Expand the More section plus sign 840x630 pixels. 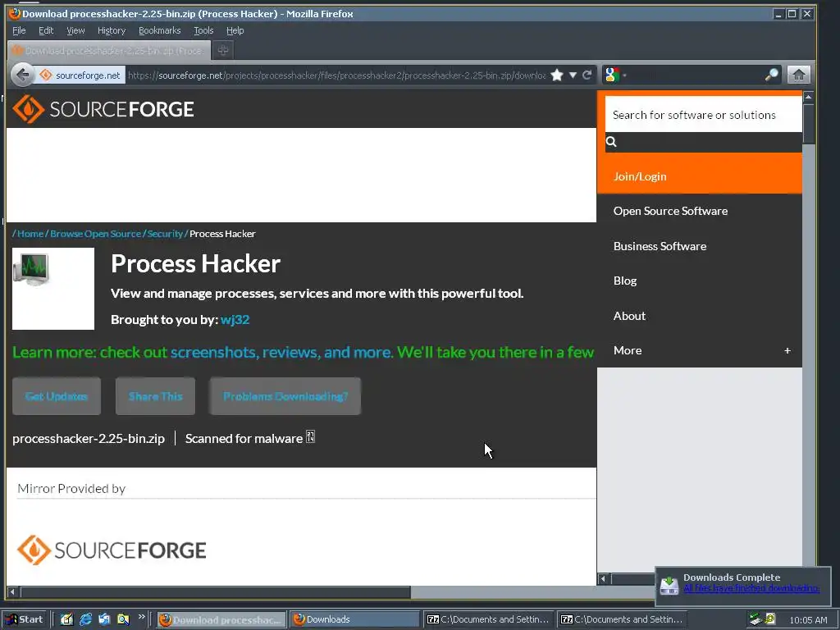click(x=787, y=351)
